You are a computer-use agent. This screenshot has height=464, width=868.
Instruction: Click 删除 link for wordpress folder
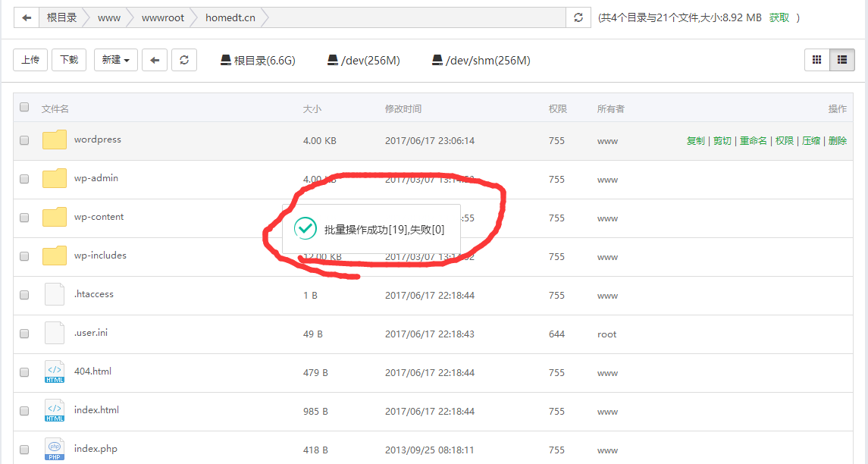click(x=837, y=141)
